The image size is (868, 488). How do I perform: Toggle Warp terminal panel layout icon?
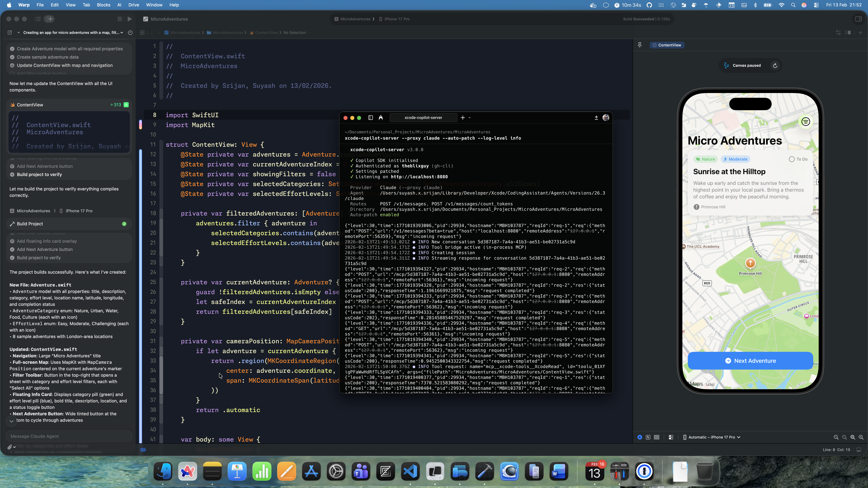371,118
